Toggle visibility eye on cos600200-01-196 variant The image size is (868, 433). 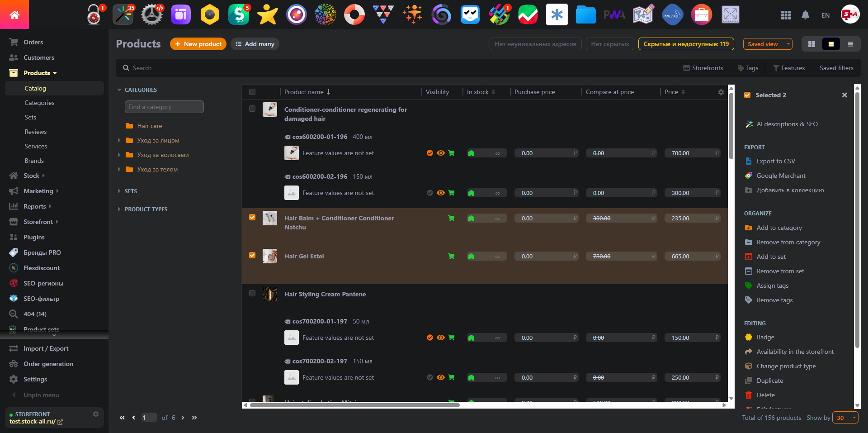[x=441, y=153]
